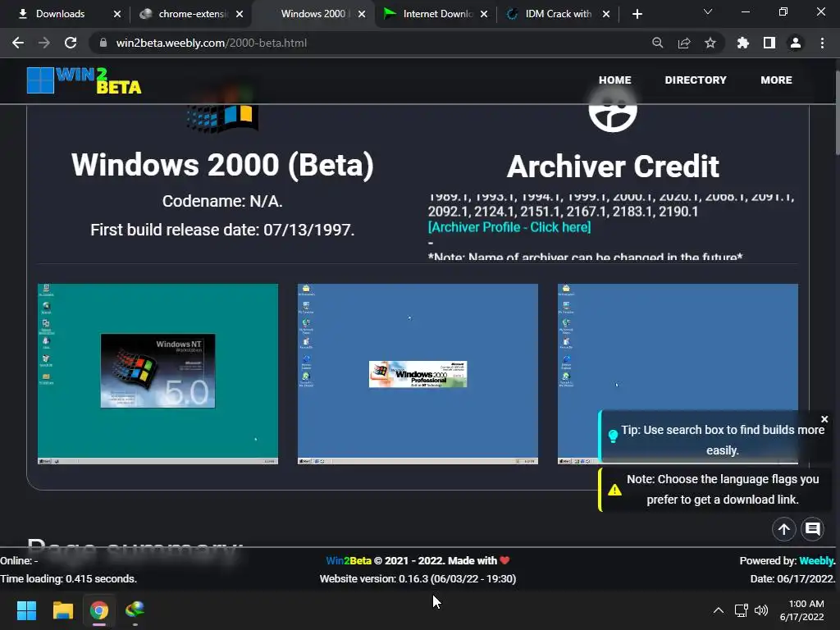
Task: Open File Explorer from the taskbar
Action: (62, 610)
